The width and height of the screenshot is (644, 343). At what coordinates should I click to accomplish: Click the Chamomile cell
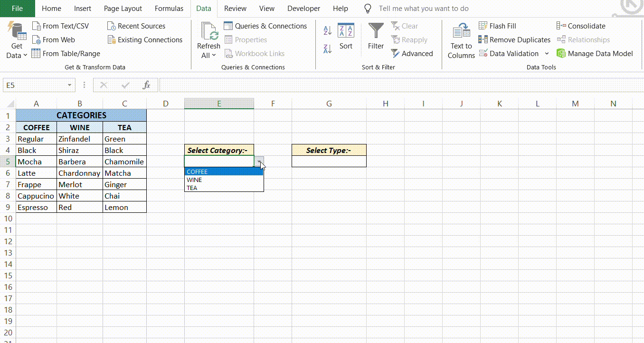coord(124,162)
